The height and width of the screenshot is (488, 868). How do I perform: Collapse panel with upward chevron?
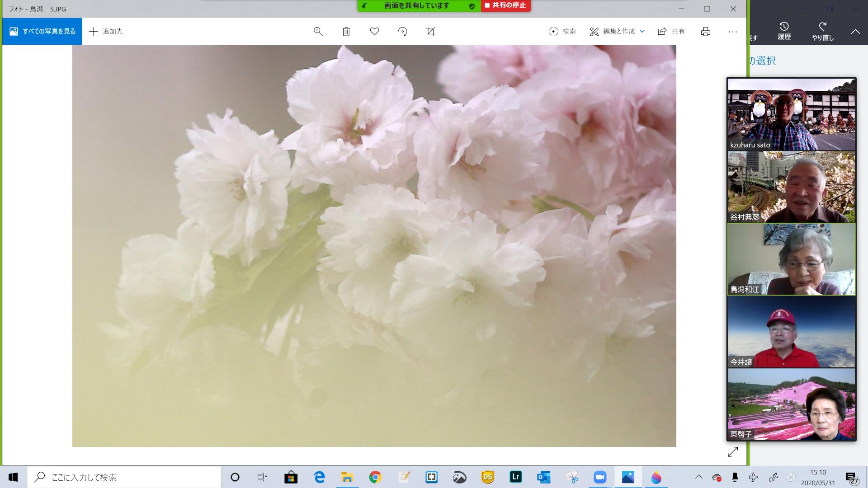(855, 31)
